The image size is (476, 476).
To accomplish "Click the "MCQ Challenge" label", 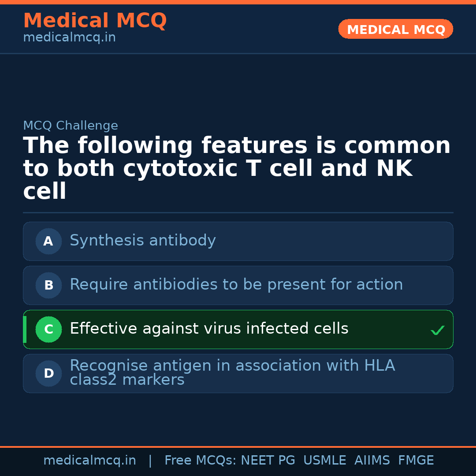I will (71, 126).
